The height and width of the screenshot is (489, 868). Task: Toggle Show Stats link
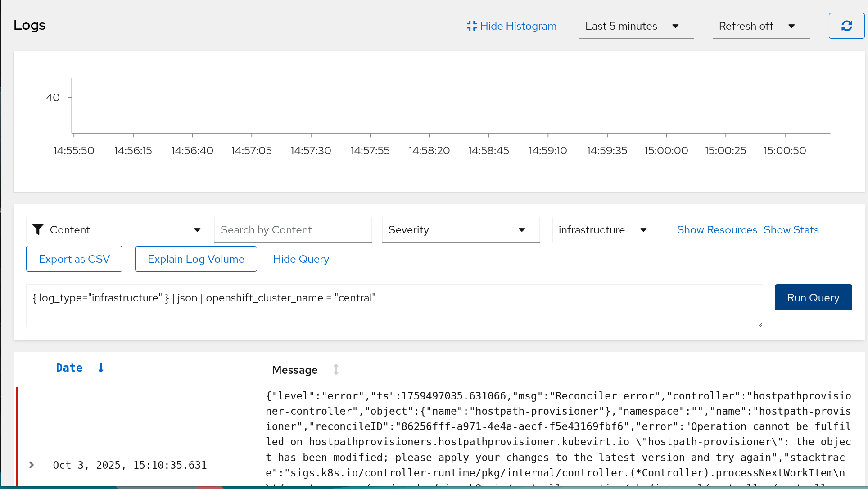tap(791, 230)
